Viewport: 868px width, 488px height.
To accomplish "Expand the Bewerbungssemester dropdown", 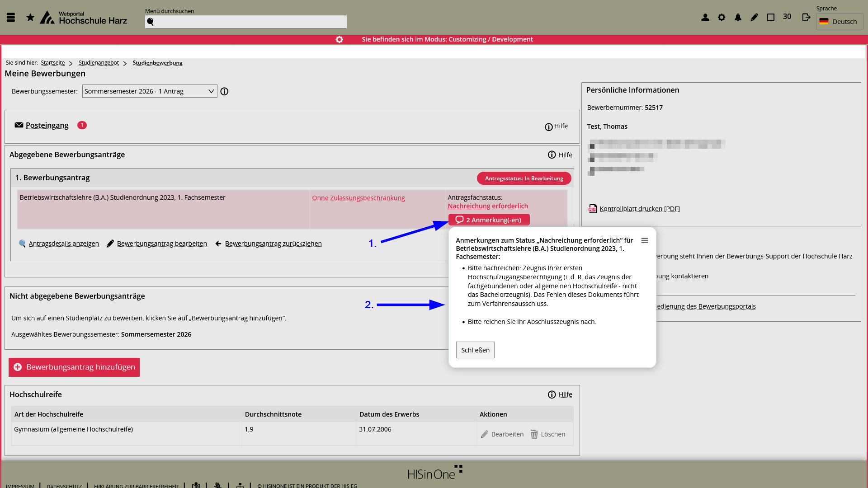I will click(150, 91).
